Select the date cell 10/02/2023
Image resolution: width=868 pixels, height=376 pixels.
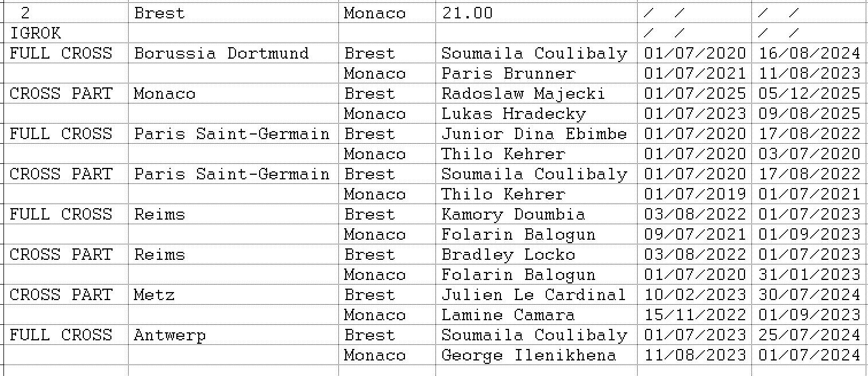695,295
